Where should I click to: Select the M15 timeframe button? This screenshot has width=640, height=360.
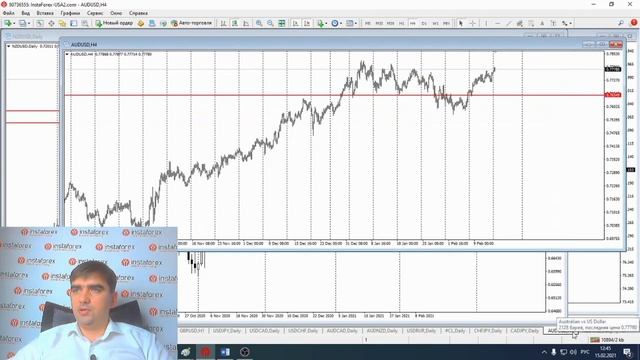click(x=379, y=23)
